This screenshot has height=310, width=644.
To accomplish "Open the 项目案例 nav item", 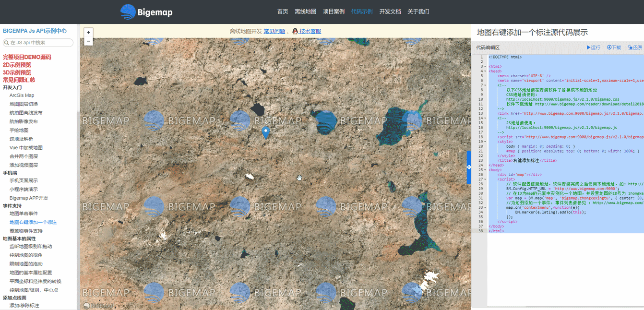I will click(x=334, y=12).
